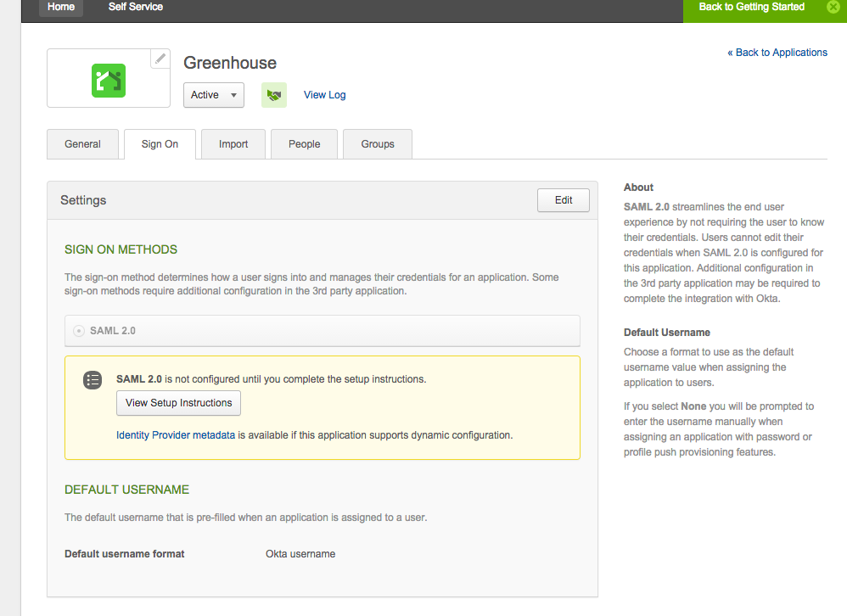Click the Settings panel heading
Image resolution: width=847 pixels, height=616 pixels.
83,200
